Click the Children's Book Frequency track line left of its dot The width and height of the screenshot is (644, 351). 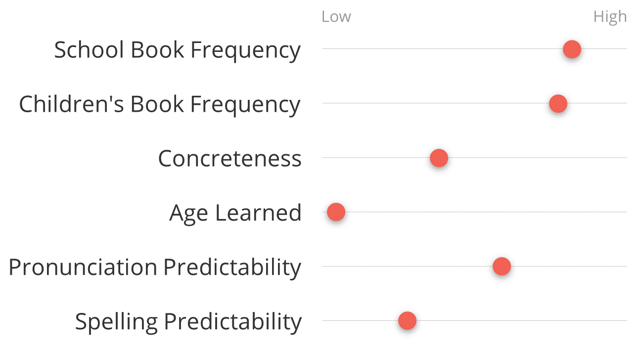click(435, 103)
